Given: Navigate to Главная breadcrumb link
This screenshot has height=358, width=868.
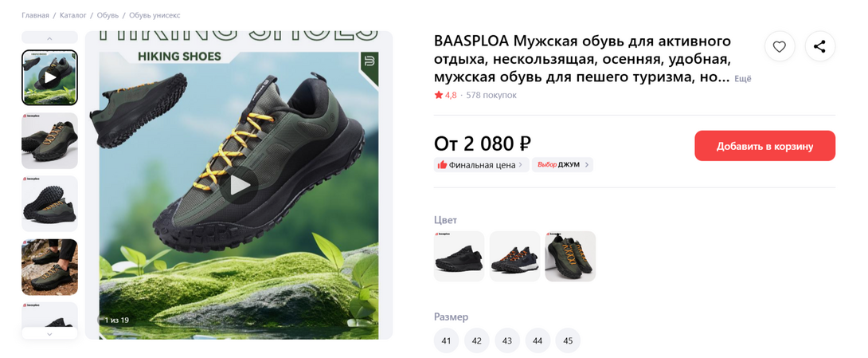Looking at the screenshot, I should pyautogui.click(x=35, y=15).
